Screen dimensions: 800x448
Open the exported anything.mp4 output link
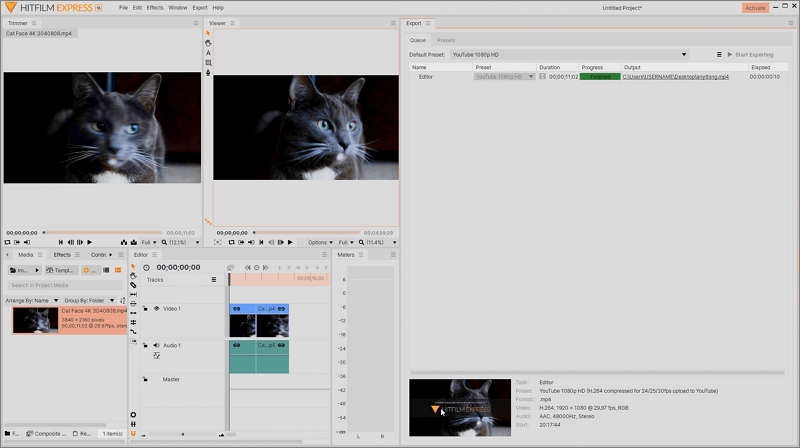click(676, 77)
